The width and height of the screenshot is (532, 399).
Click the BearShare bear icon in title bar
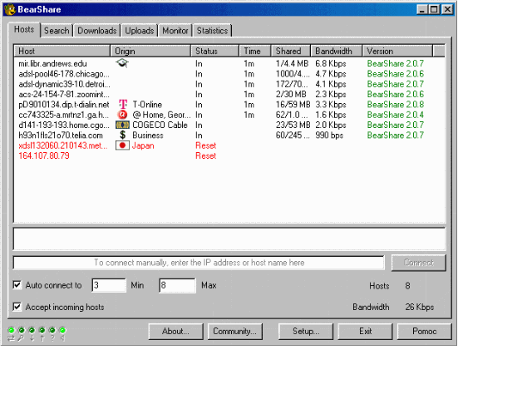click(10, 9)
